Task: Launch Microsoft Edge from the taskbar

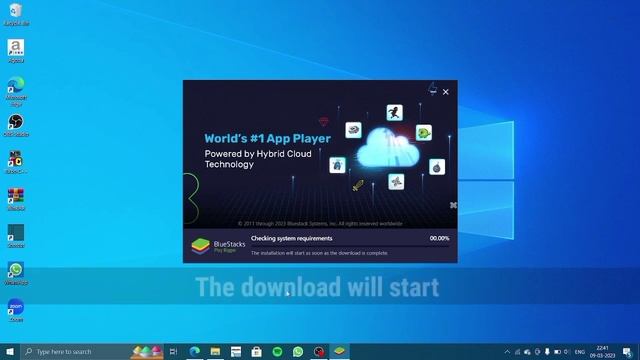Action: click(195, 351)
